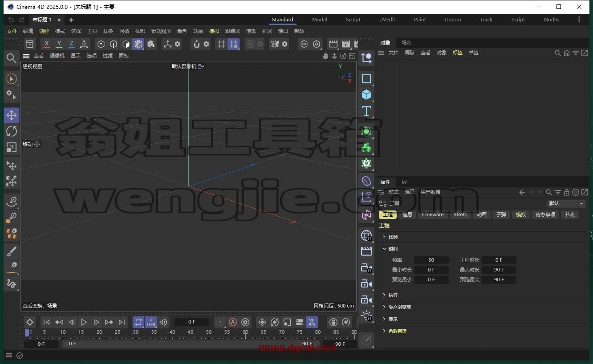
Task: Open 渲染 menu
Action: pyautogui.click(x=251, y=31)
